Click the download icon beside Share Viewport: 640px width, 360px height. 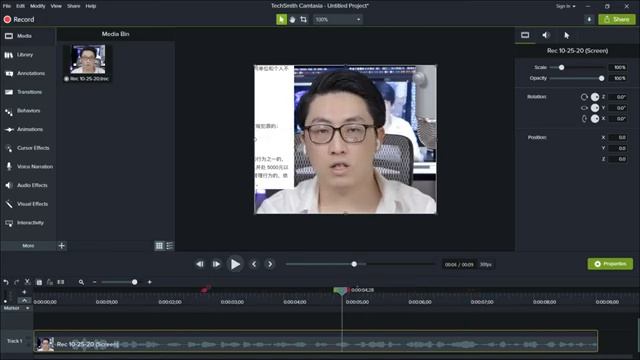point(589,19)
